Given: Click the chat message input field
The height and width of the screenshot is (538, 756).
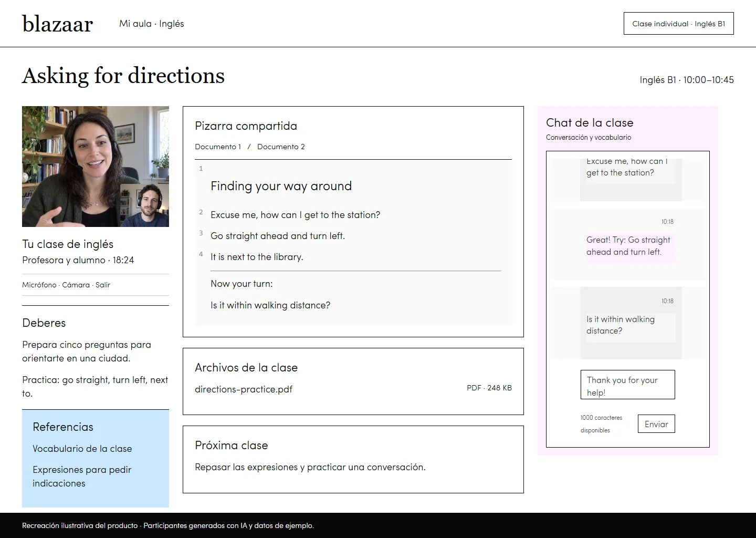Looking at the screenshot, I should coord(627,385).
